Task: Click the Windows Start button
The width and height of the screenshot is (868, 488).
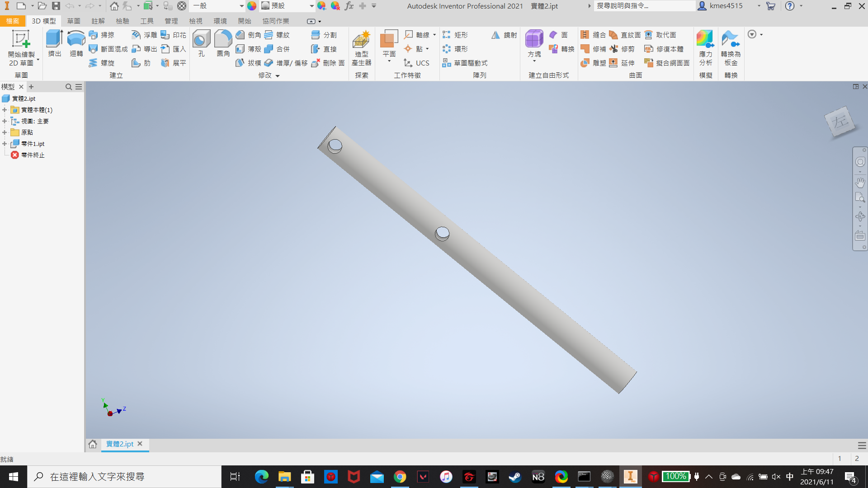Action: coord(14,477)
